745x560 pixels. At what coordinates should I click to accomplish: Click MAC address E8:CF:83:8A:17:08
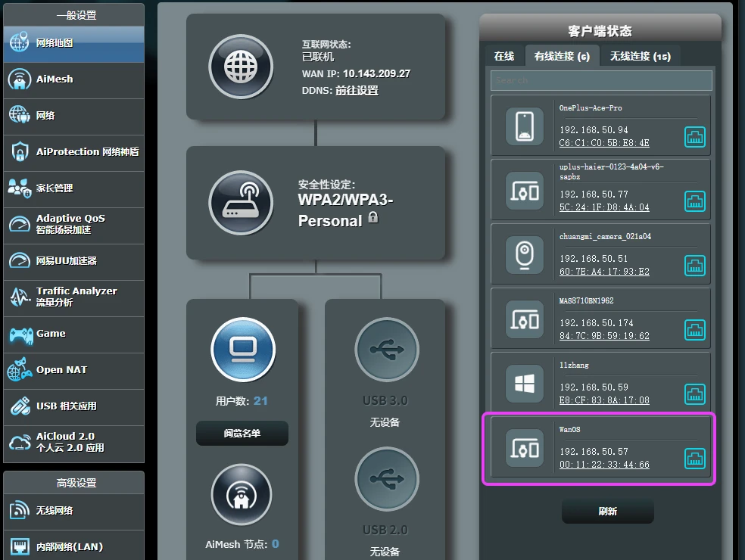click(604, 400)
